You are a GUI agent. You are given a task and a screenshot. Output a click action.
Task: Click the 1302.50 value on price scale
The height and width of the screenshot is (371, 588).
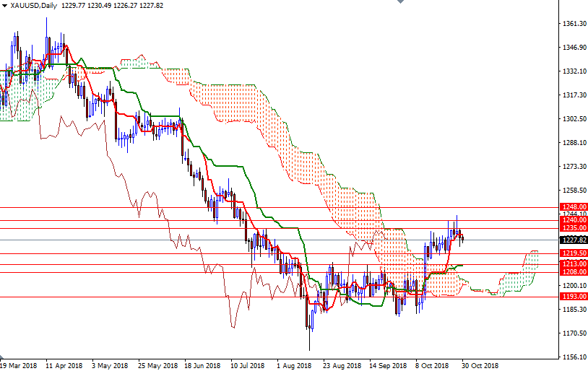click(573, 119)
